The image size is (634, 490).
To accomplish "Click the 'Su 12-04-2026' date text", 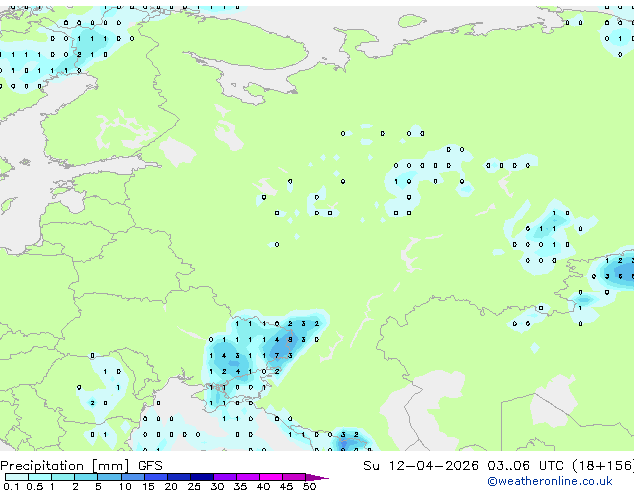I will 421,466.
